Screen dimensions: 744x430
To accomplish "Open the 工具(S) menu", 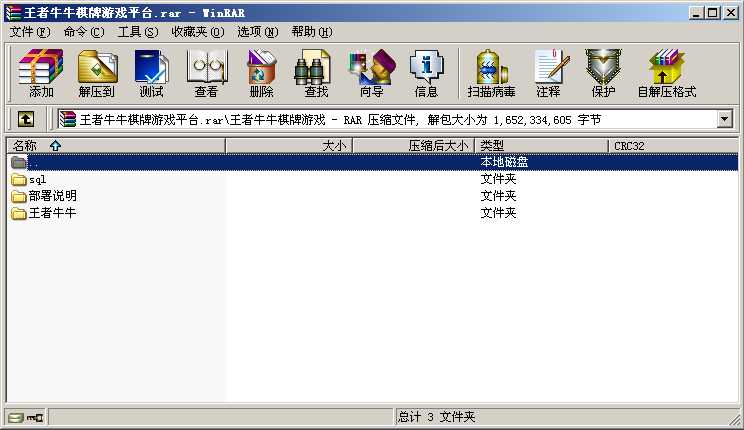I will click(x=138, y=32).
